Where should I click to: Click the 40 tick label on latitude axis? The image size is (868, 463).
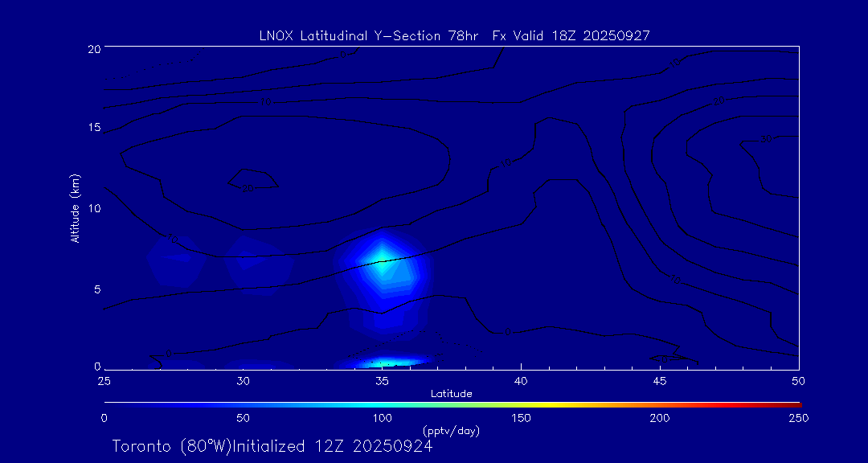coord(521,382)
